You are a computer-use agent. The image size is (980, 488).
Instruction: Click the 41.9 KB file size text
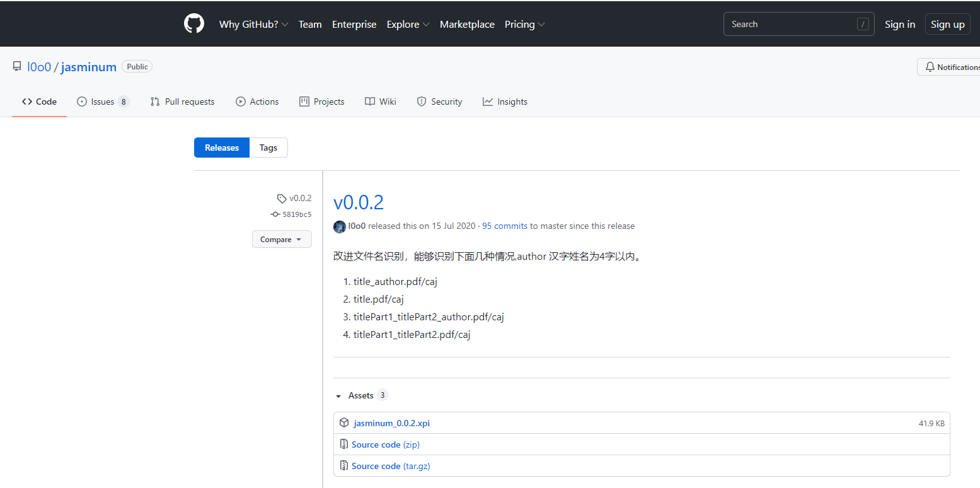931,424
